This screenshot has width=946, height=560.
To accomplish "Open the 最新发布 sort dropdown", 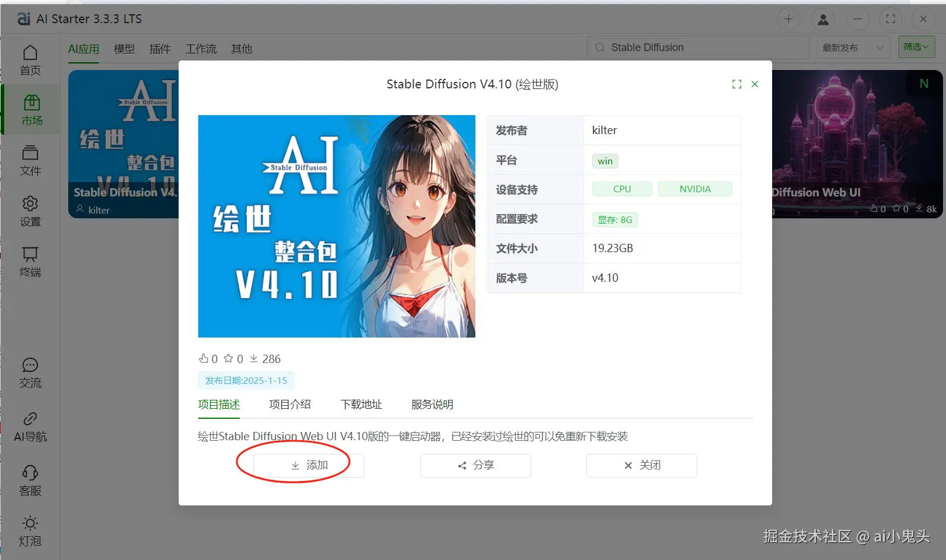I will click(853, 47).
